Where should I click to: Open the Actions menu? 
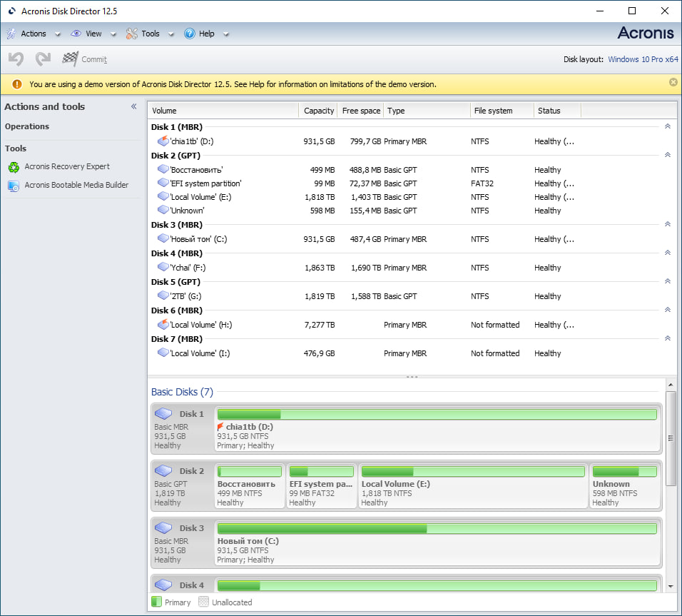(34, 34)
